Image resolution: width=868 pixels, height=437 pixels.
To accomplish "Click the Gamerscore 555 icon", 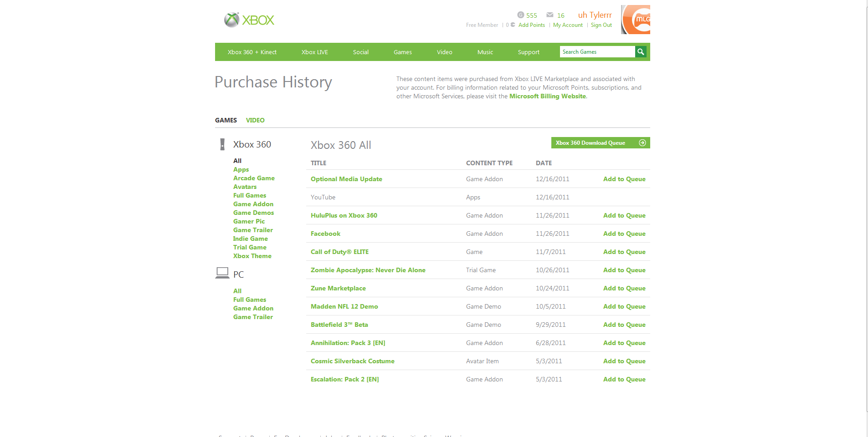I will [520, 15].
